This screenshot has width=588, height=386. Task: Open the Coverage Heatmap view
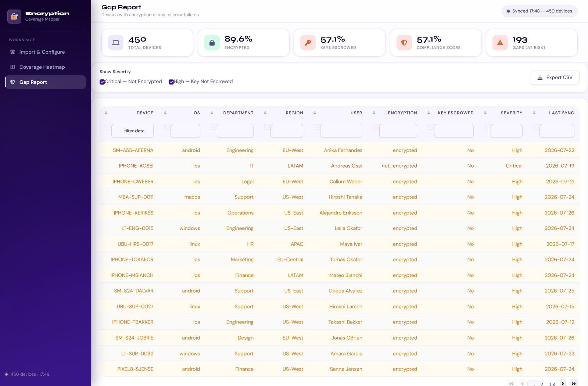click(x=46, y=67)
